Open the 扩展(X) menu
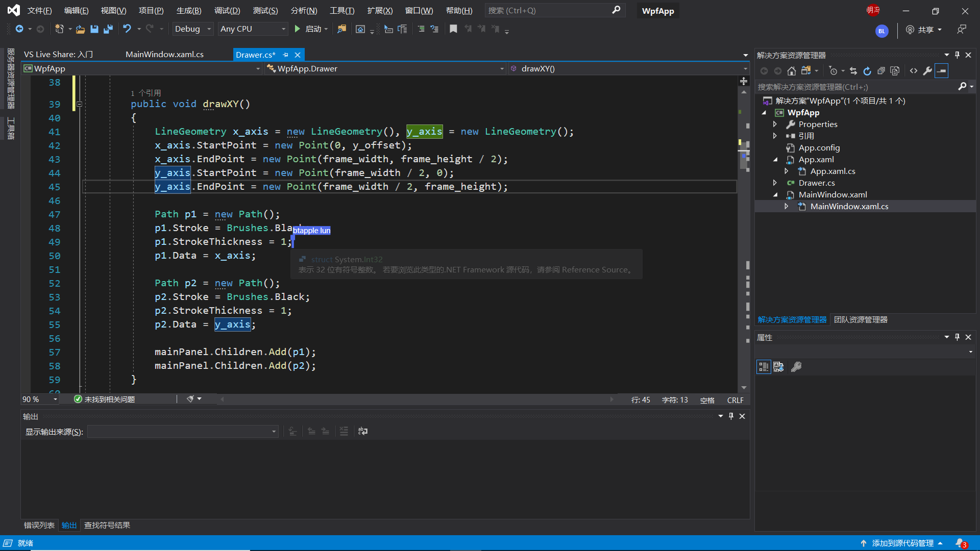This screenshot has height=551, width=980. pos(380,11)
